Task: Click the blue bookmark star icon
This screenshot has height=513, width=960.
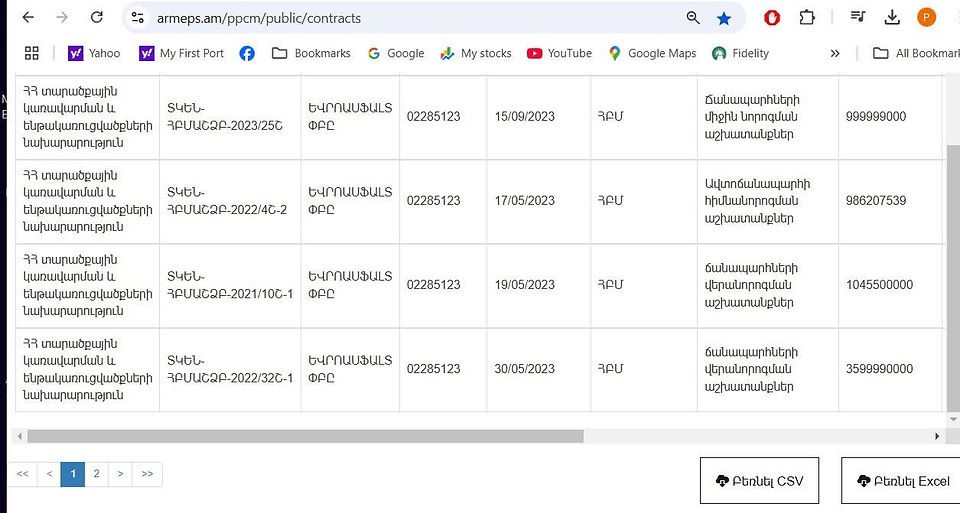Action: click(724, 18)
